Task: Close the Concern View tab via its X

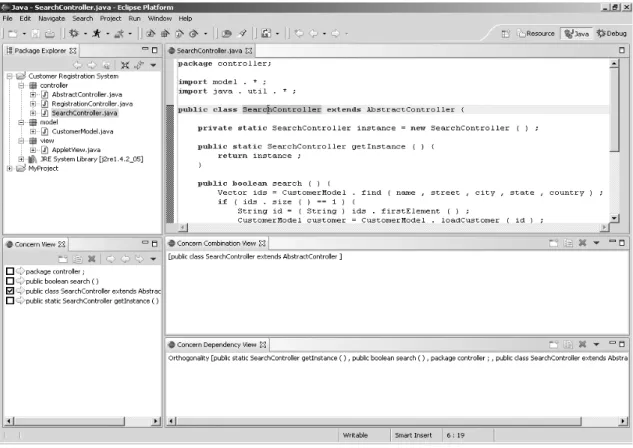Action: [61, 244]
